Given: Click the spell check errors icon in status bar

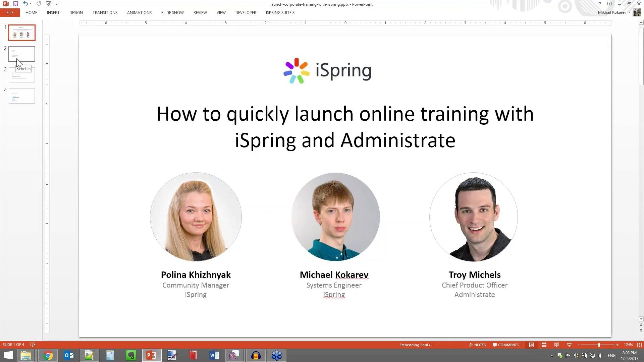Looking at the screenshot, I should pyautogui.click(x=33, y=345).
